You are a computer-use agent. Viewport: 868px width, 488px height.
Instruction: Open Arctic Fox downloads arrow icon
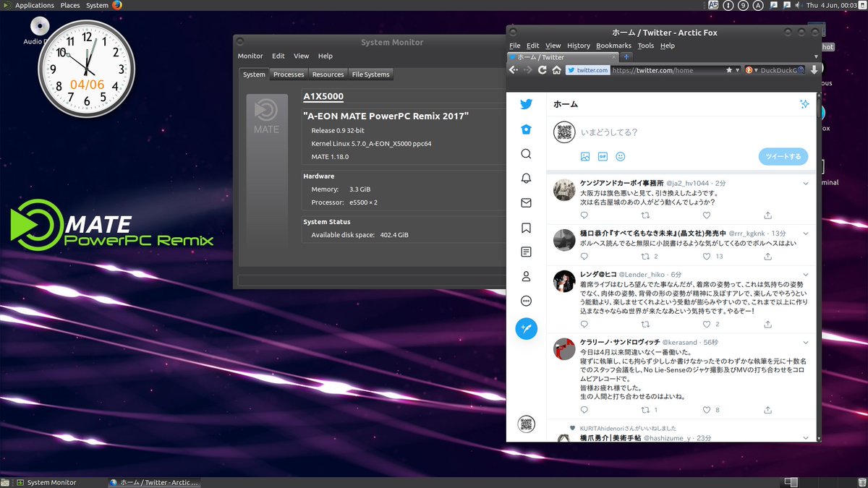point(814,70)
